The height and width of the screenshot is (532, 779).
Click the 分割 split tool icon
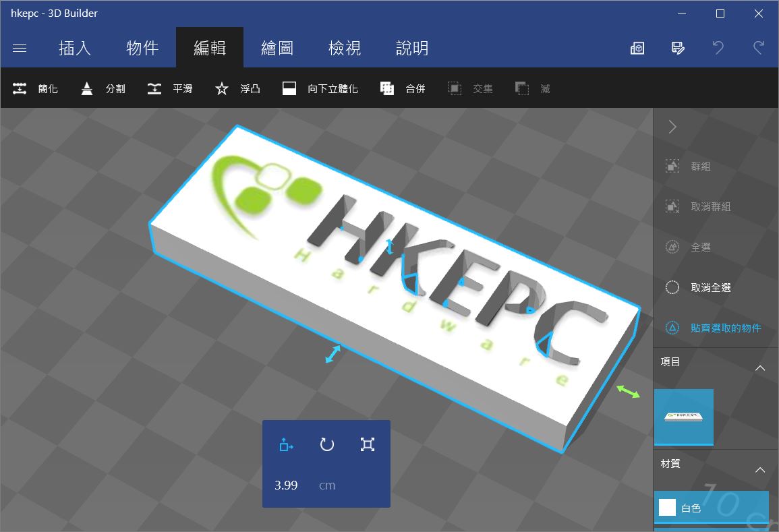[x=87, y=88]
